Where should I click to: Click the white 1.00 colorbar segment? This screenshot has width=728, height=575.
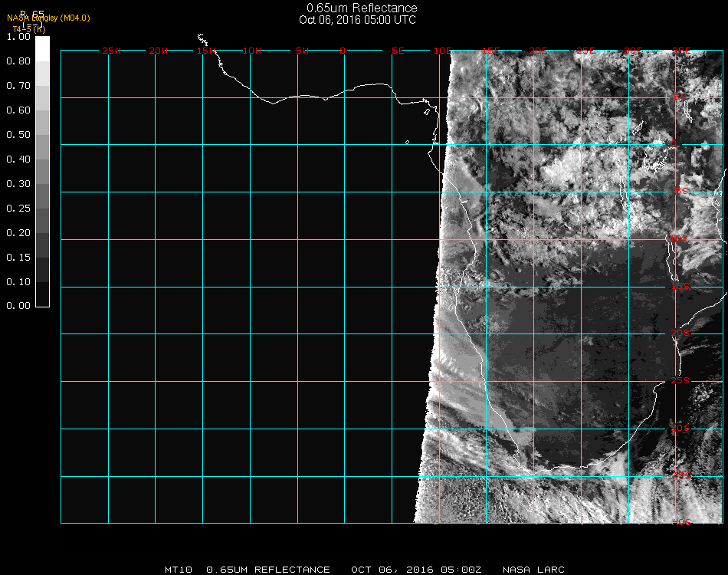coord(42,49)
